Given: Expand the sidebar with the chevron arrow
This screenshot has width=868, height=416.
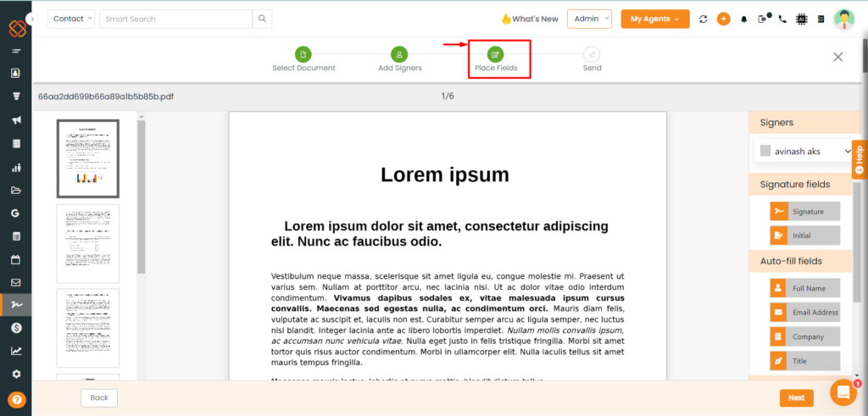Looking at the screenshot, I should tap(32, 19).
